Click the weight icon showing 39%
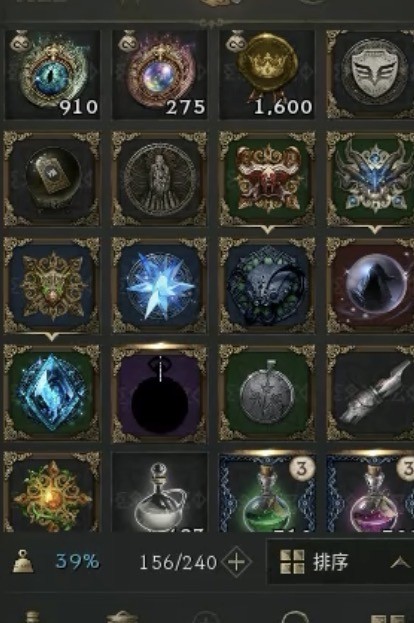The width and height of the screenshot is (414, 623). point(23,561)
